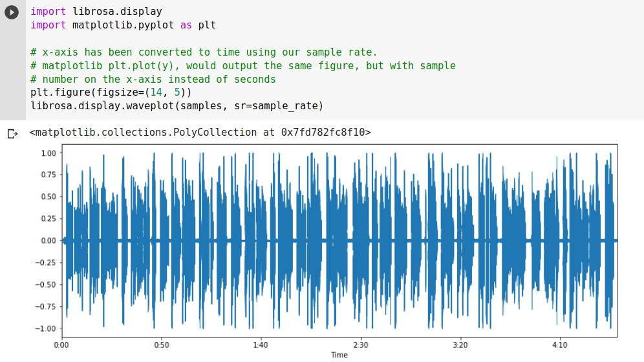The image size is (644, 362).
Task: Click the 2:30 time tick label
Action: 361,345
